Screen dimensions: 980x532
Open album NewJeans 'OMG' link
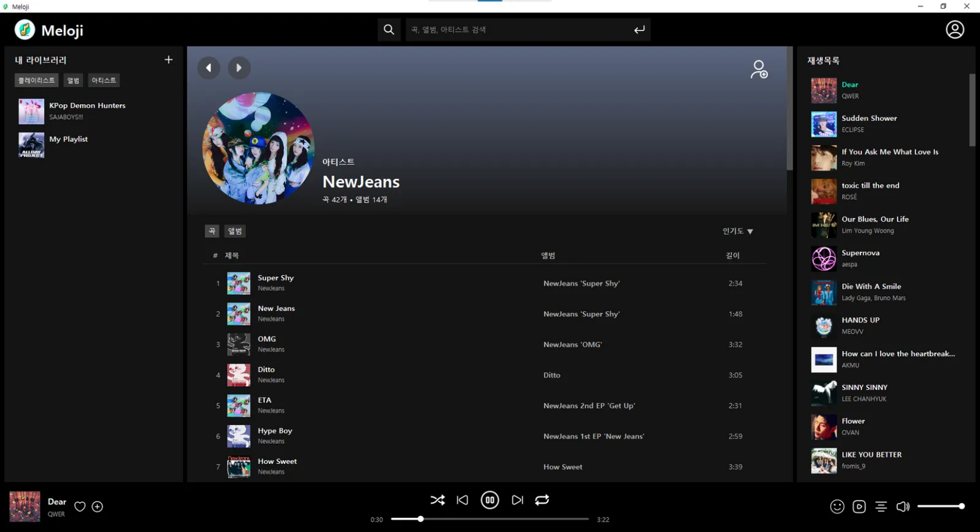pyautogui.click(x=572, y=344)
